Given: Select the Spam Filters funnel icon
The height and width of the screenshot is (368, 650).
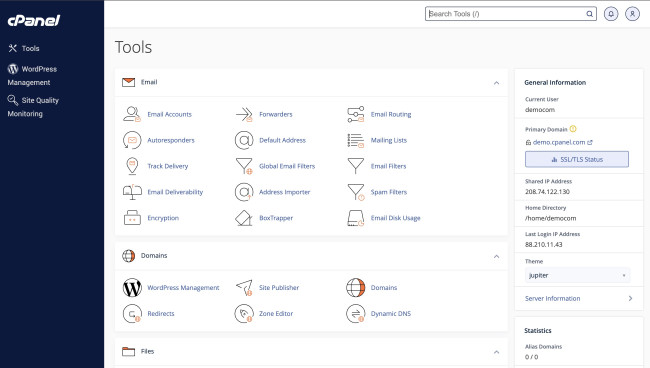Looking at the screenshot, I should pyautogui.click(x=356, y=192).
